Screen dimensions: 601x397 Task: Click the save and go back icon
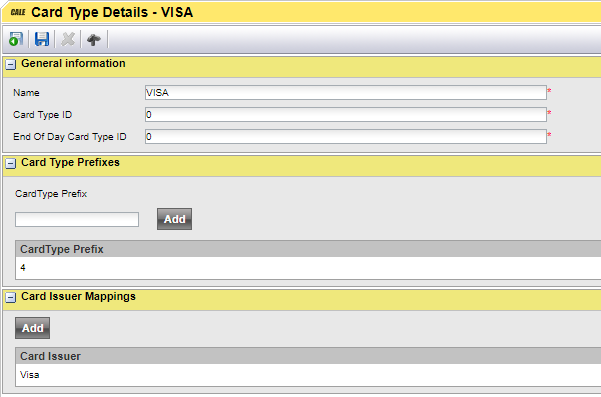point(16,39)
